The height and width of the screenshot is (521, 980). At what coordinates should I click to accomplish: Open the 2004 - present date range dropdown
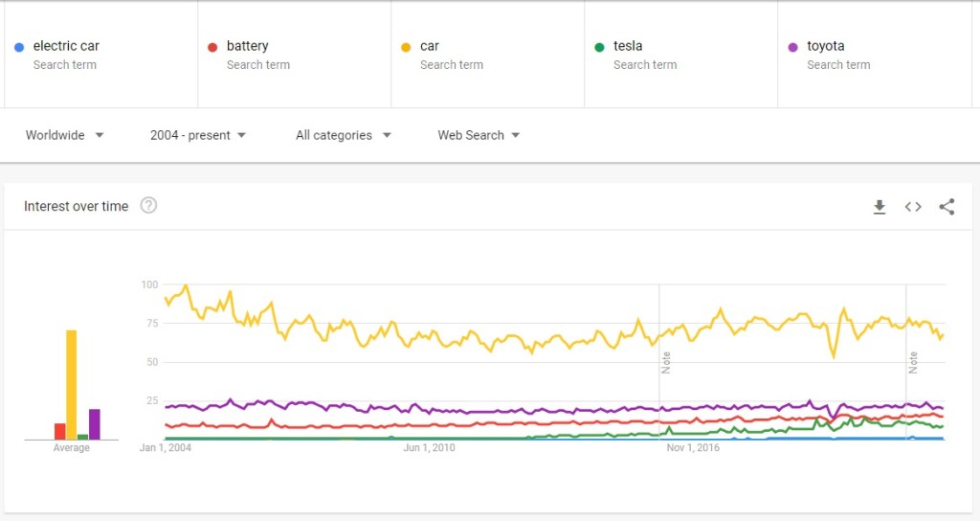pos(198,135)
